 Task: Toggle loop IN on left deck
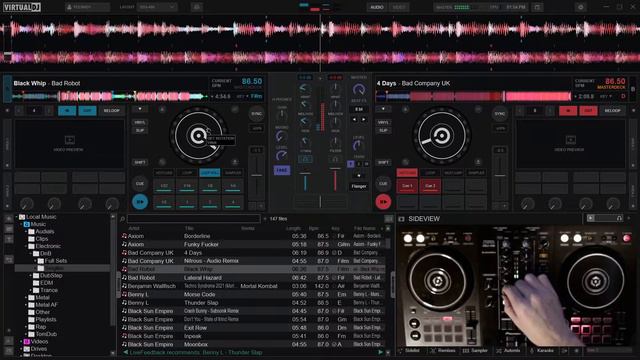pyautogui.click(x=67, y=111)
